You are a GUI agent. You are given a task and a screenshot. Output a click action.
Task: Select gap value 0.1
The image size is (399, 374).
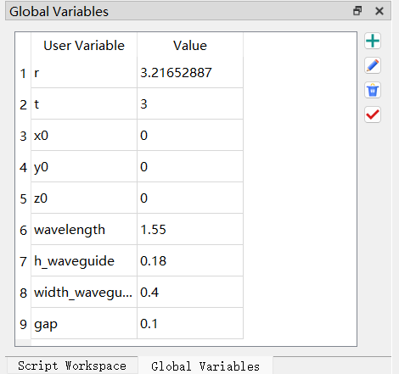click(190, 324)
